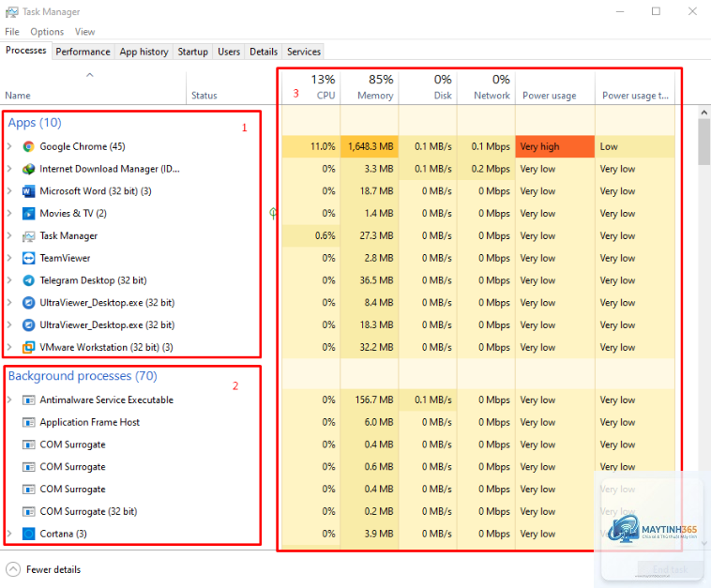Expand the Antimalware Service Executable row
Image resolution: width=711 pixels, height=588 pixels.
(9, 400)
